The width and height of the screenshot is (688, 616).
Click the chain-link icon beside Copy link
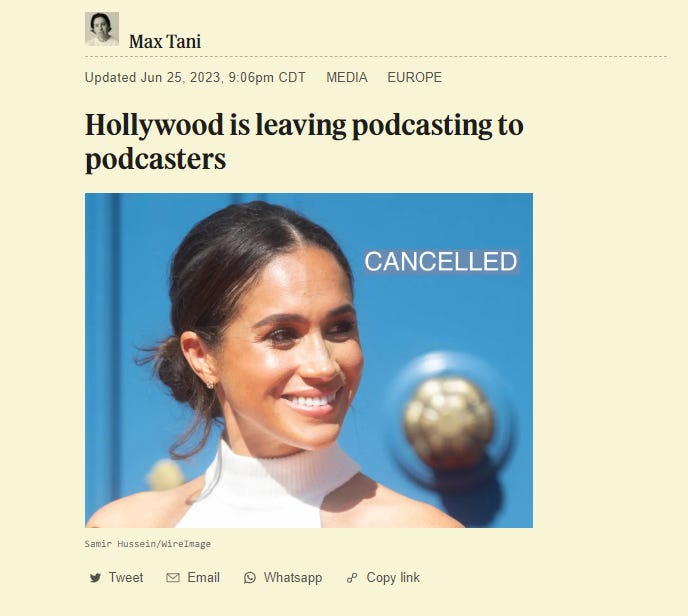352,578
